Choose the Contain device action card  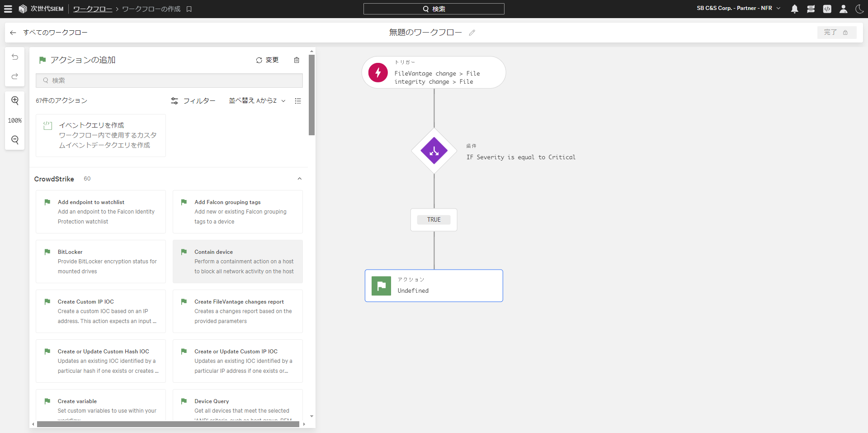(238, 262)
